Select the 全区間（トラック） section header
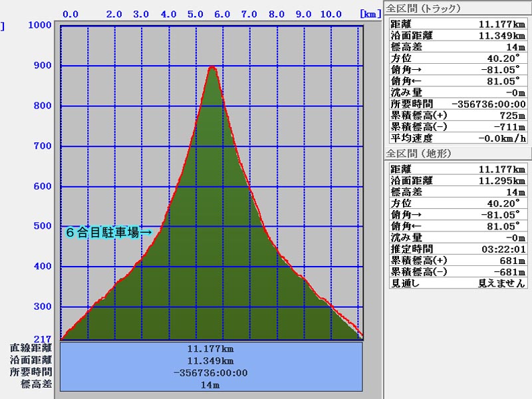Image resolution: width=532 pixels, height=399 pixels. pos(424,9)
